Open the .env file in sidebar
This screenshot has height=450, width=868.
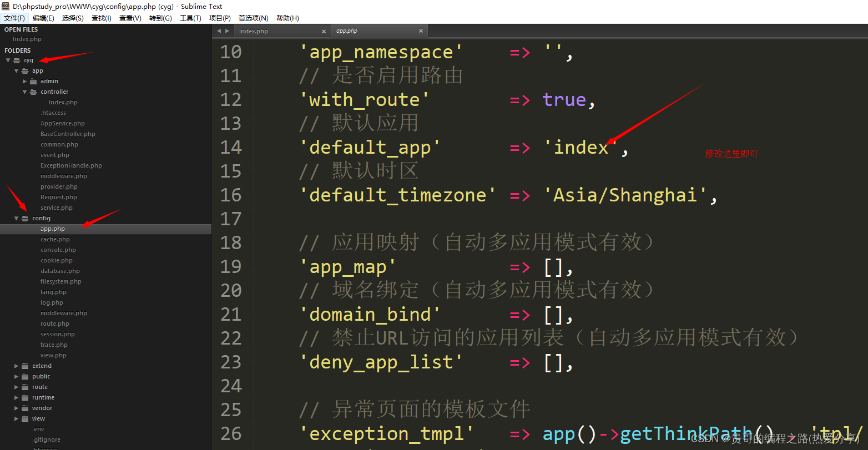(x=38, y=429)
